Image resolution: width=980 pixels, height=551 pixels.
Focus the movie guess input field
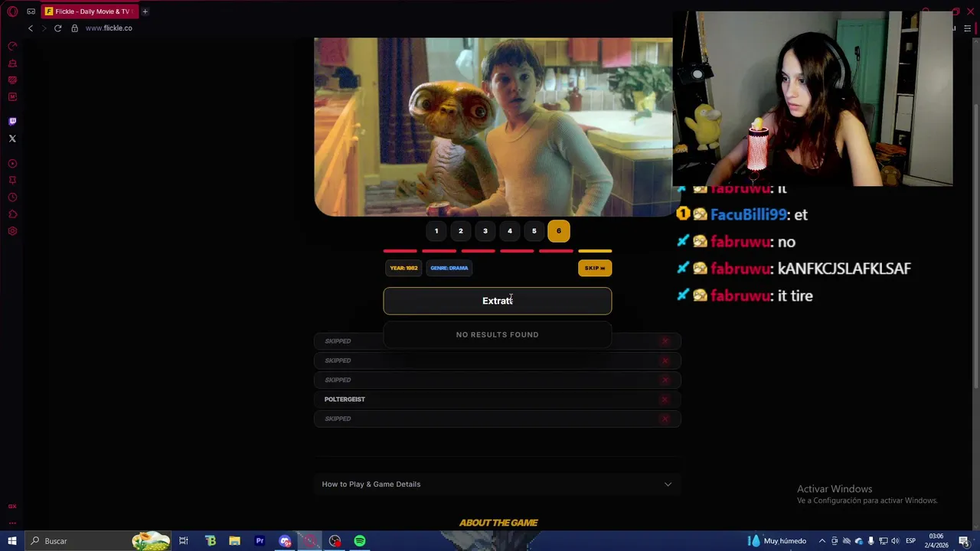pyautogui.click(x=498, y=301)
